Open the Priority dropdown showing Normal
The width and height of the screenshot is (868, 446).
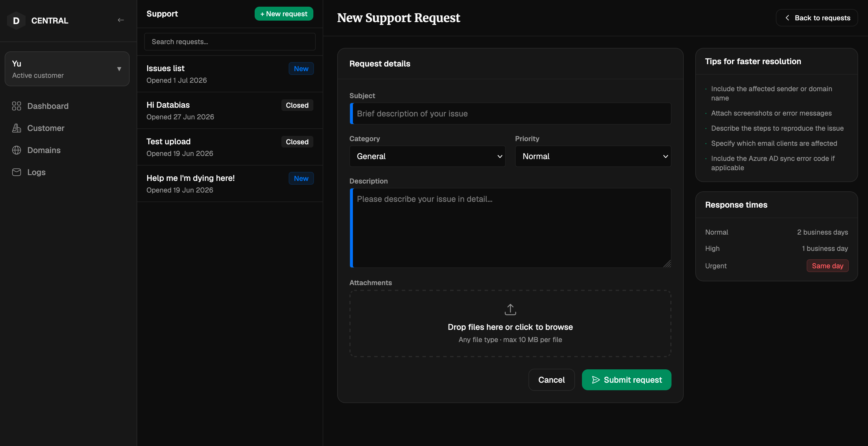[593, 156]
